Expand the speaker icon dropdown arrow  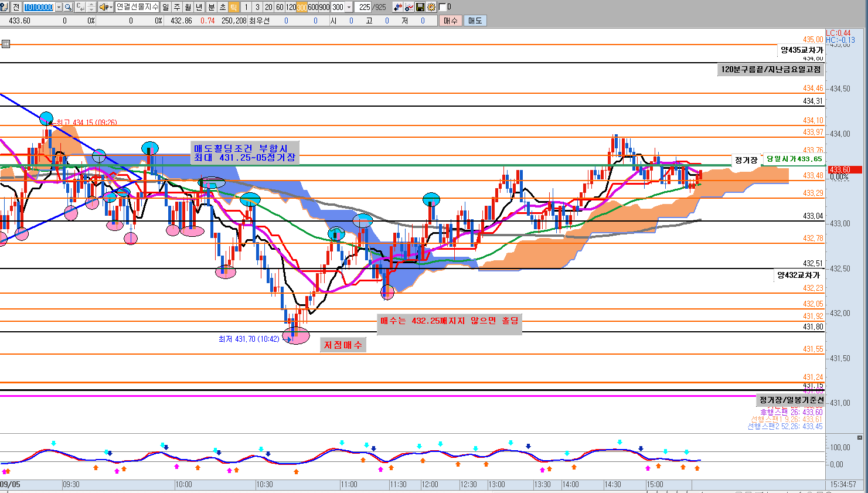(111, 7)
